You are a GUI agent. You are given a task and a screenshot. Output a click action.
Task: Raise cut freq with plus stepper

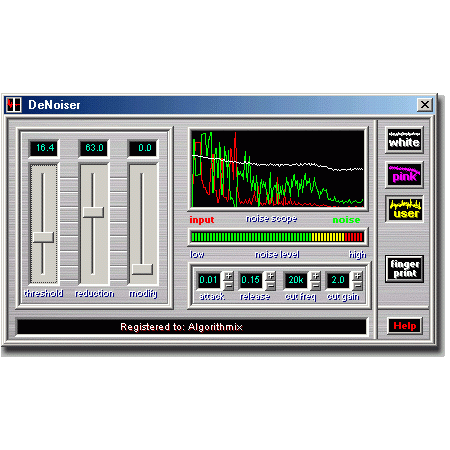pyautogui.click(x=315, y=276)
